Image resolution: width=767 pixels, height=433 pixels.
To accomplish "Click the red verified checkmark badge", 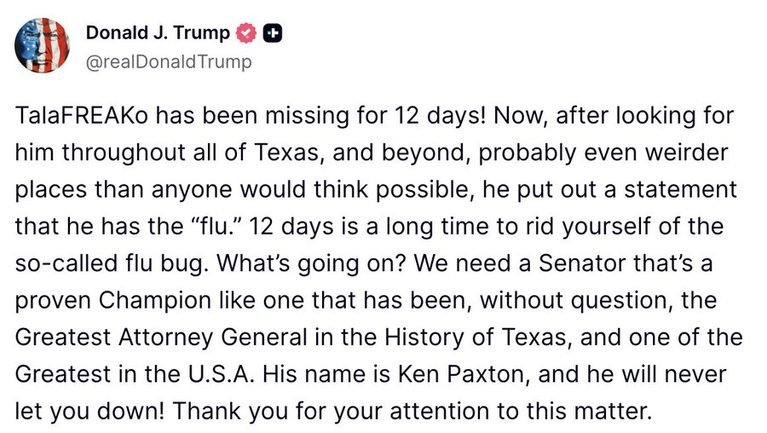I will tap(246, 33).
